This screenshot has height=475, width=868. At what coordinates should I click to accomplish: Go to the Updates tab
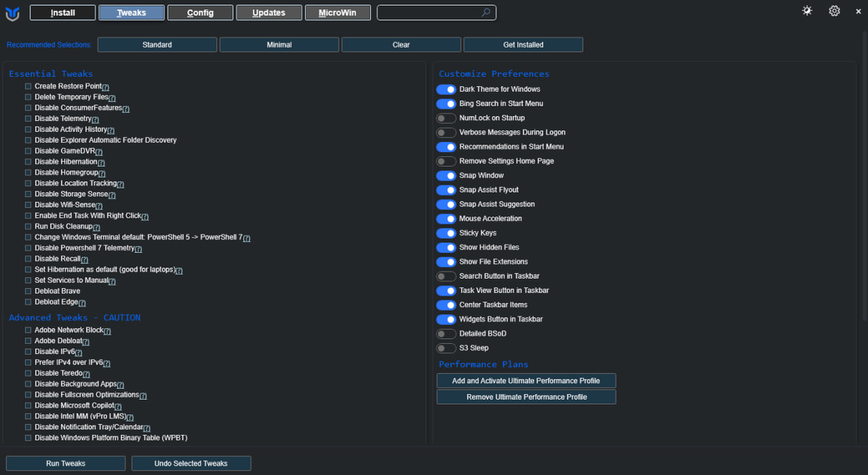pyautogui.click(x=269, y=12)
